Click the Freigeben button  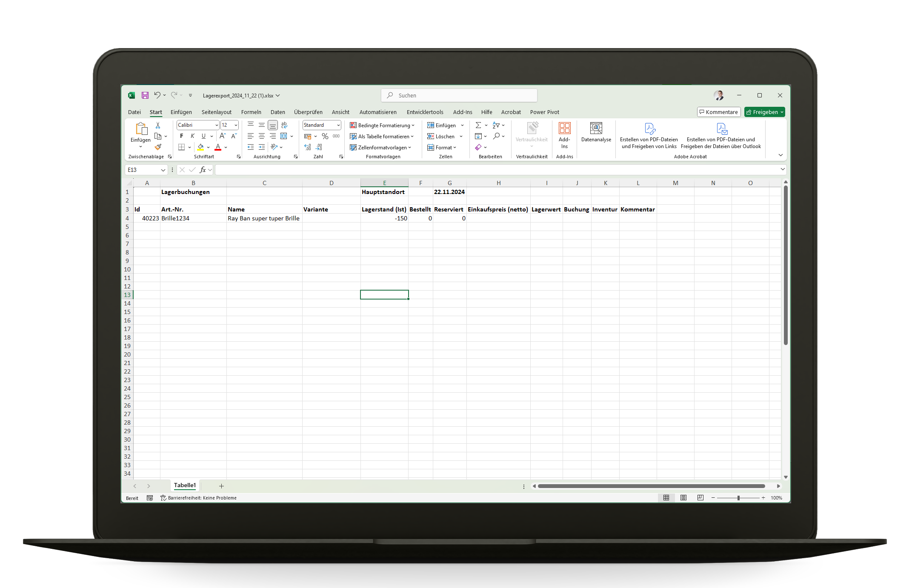[763, 111]
